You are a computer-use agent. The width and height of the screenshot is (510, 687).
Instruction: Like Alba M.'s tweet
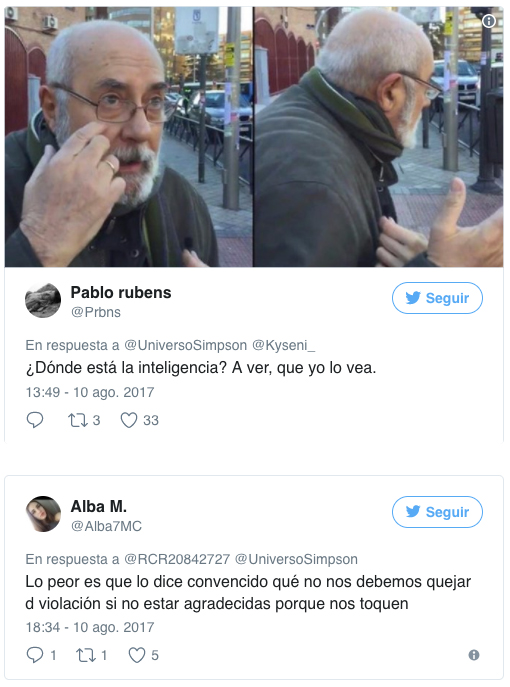pos(137,655)
